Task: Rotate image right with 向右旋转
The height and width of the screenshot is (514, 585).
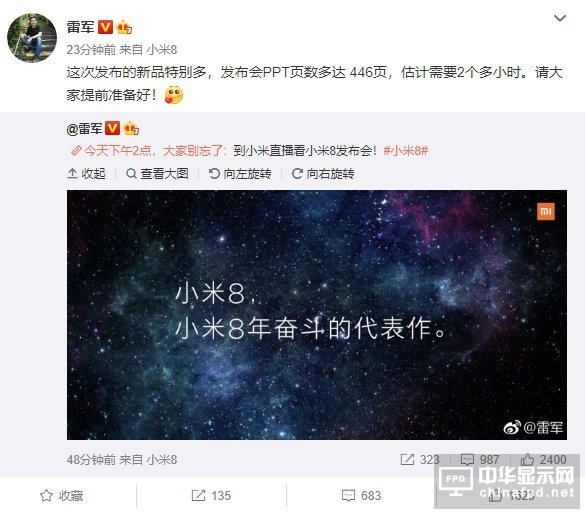Action: [323, 173]
